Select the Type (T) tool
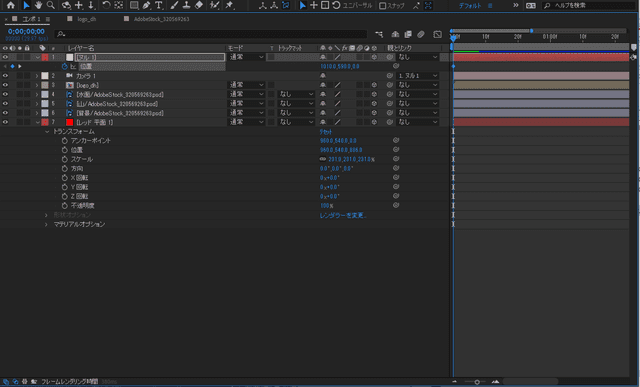This screenshot has width=640, height=387. click(x=159, y=5)
